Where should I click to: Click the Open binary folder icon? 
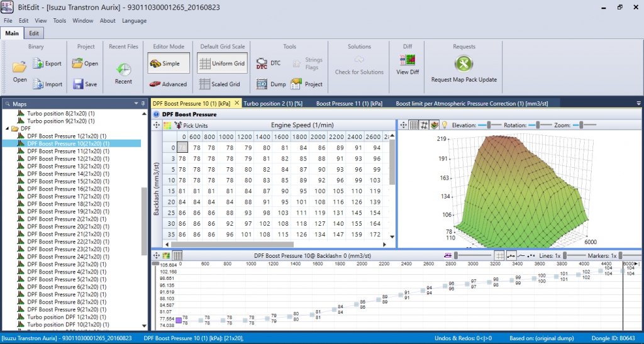(x=19, y=67)
